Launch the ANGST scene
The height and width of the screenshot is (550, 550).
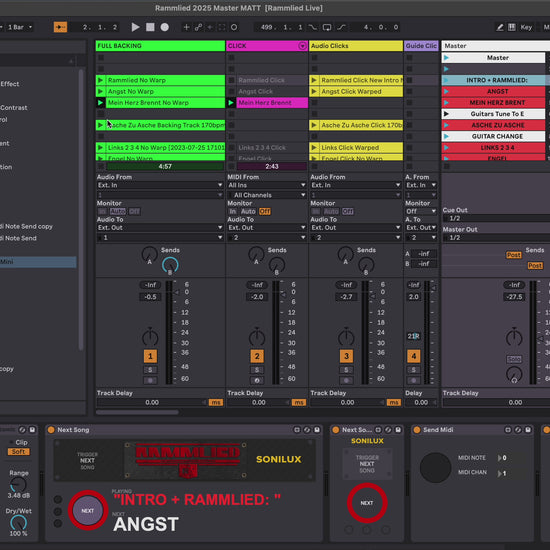coord(446,92)
